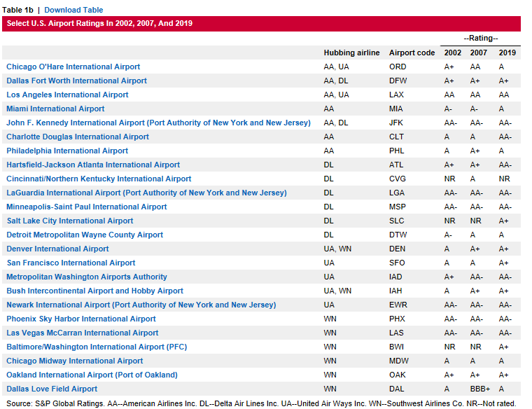
Task: Select the --Rating-- group header
Action: (x=481, y=38)
